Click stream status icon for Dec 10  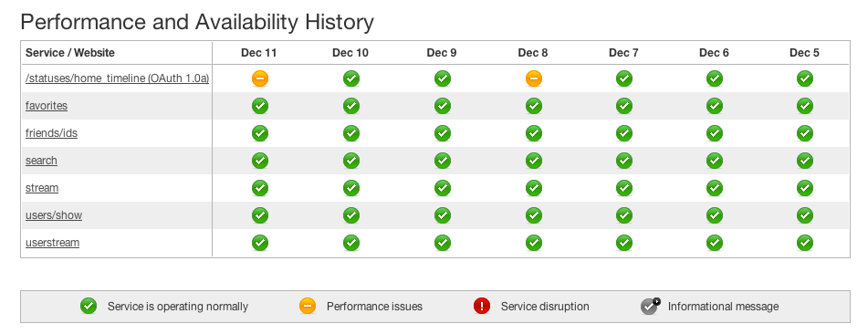click(351, 188)
